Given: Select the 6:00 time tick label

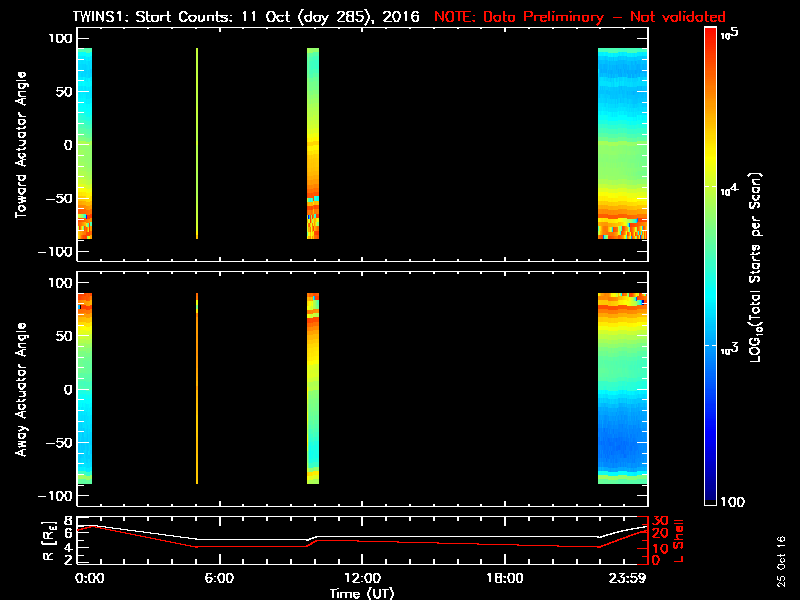Looking at the screenshot, I should point(220,579).
